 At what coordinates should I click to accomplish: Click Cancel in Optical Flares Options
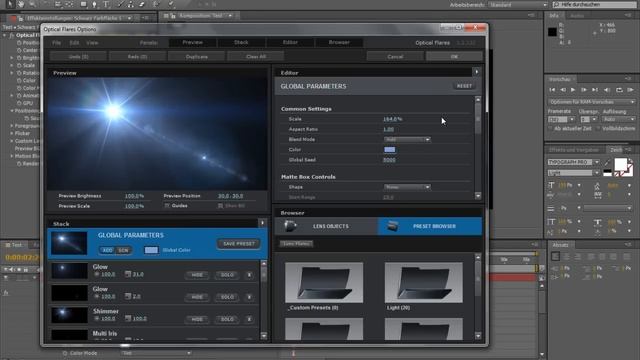pos(395,57)
